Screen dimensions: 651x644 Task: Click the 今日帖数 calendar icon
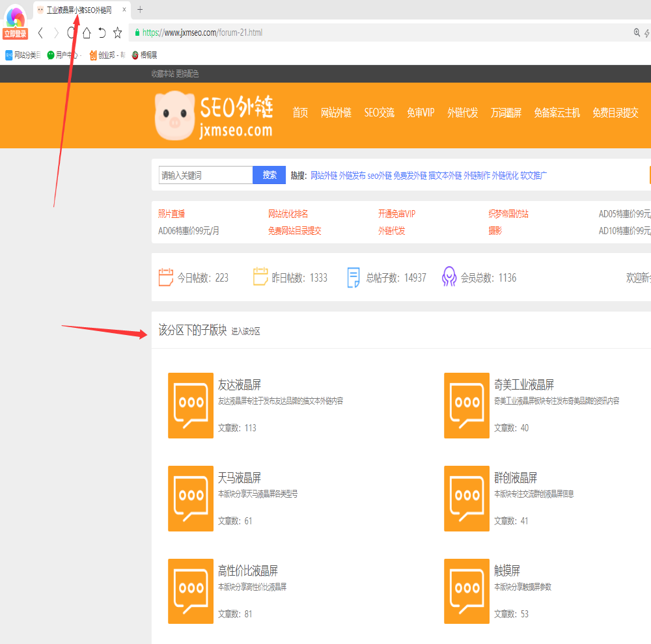[165, 276]
